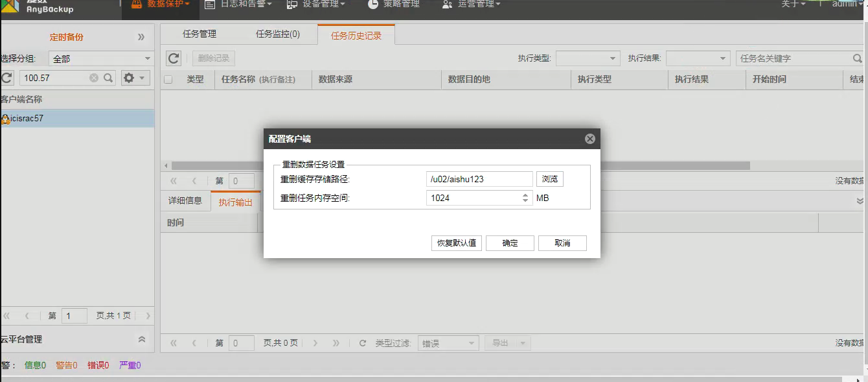Click 恢复默认值 to restore defaults
Viewport: 868px width, 382px height.
click(x=457, y=243)
